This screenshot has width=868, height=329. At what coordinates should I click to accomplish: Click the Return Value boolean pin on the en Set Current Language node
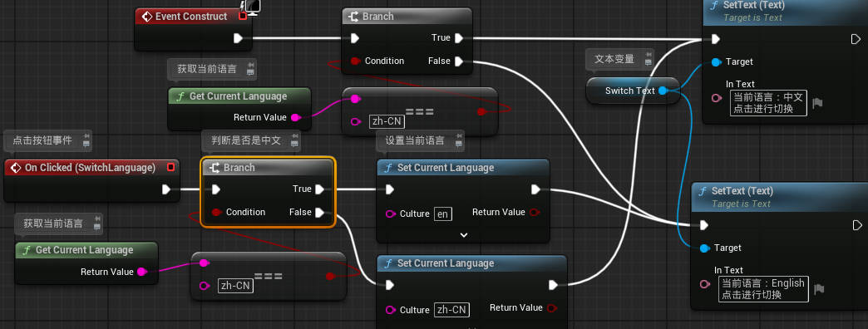click(535, 213)
